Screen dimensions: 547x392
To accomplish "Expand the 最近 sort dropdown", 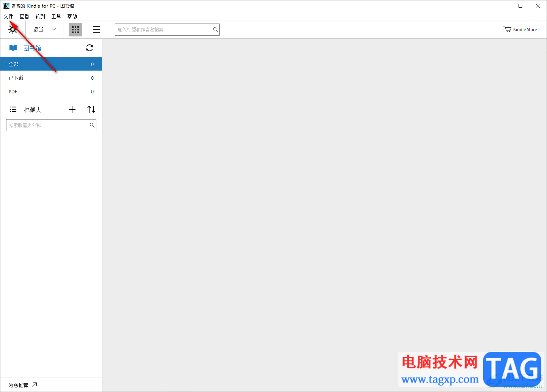I will [x=45, y=30].
